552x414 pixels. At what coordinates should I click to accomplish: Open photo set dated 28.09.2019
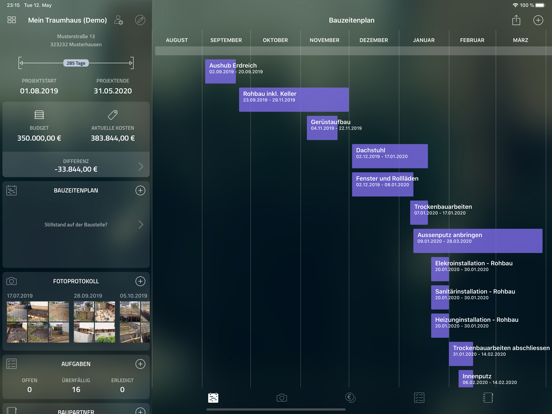(x=94, y=322)
